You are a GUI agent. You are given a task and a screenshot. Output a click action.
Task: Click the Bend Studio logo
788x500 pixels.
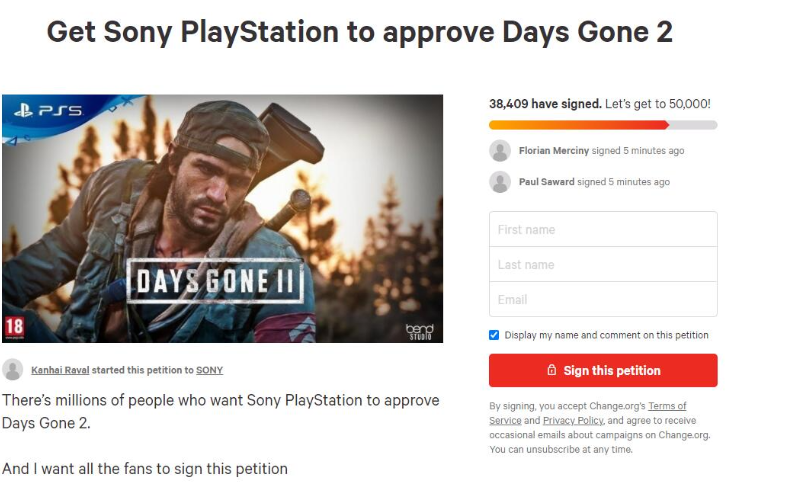click(418, 328)
